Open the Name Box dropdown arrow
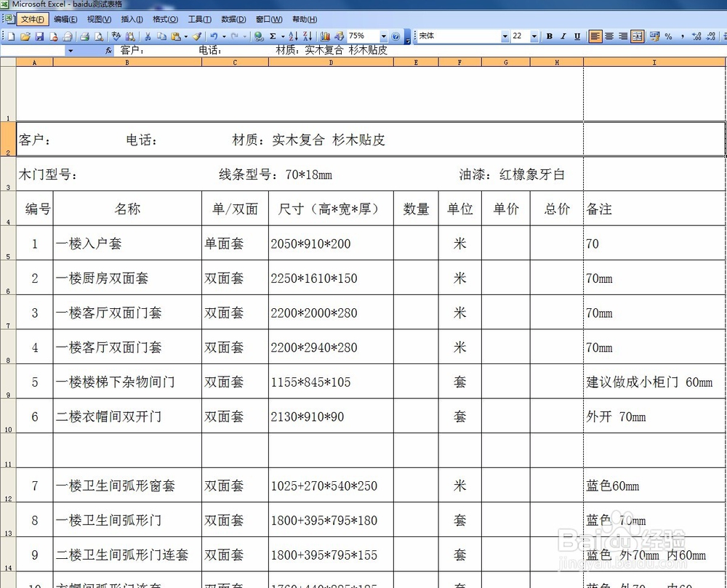This screenshot has width=727, height=588. click(x=71, y=50)
